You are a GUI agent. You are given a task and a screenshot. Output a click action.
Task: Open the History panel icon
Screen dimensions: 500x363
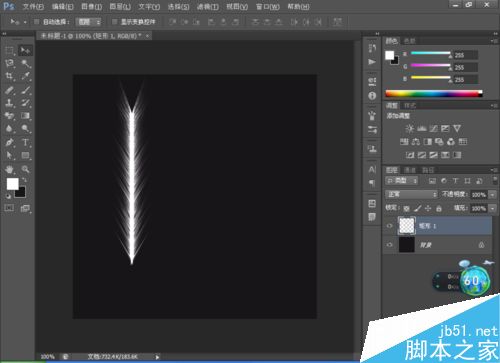(x=372, y=49)
